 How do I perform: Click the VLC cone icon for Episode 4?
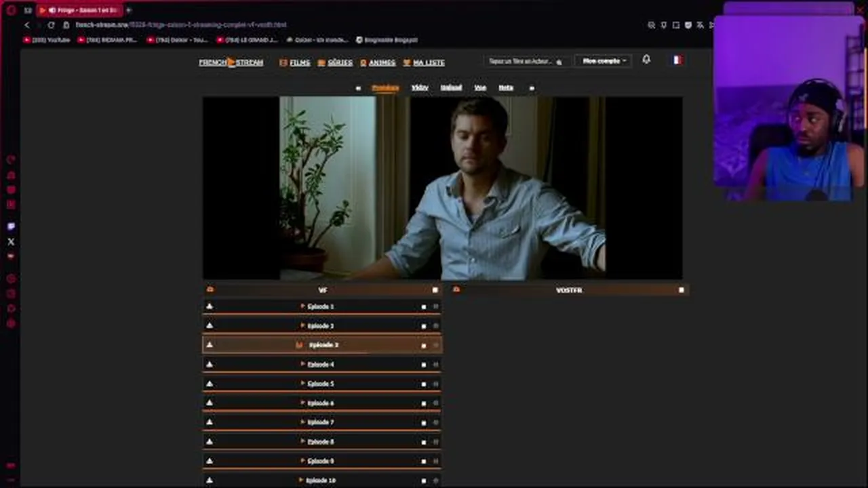tap(210, 364)
